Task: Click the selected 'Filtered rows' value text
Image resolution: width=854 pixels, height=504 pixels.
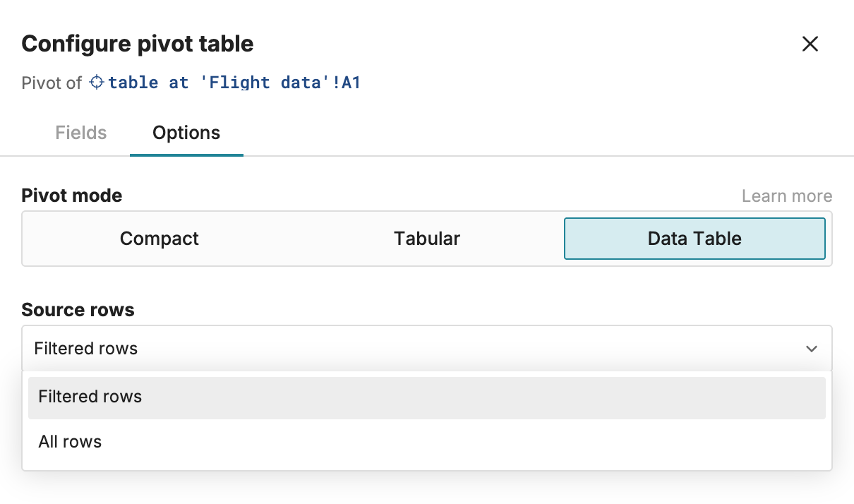Action: [86, 349]
